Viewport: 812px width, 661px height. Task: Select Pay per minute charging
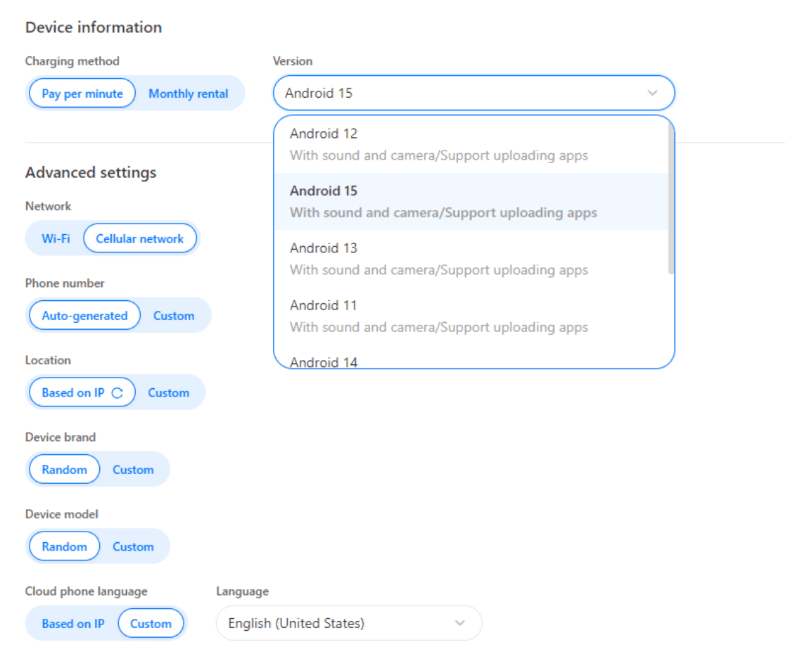point(82,92)
